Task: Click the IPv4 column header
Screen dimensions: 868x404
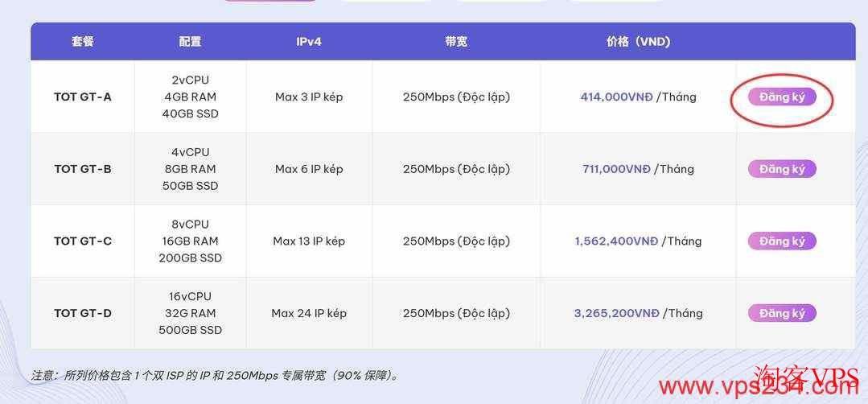Action: [309, 41]
